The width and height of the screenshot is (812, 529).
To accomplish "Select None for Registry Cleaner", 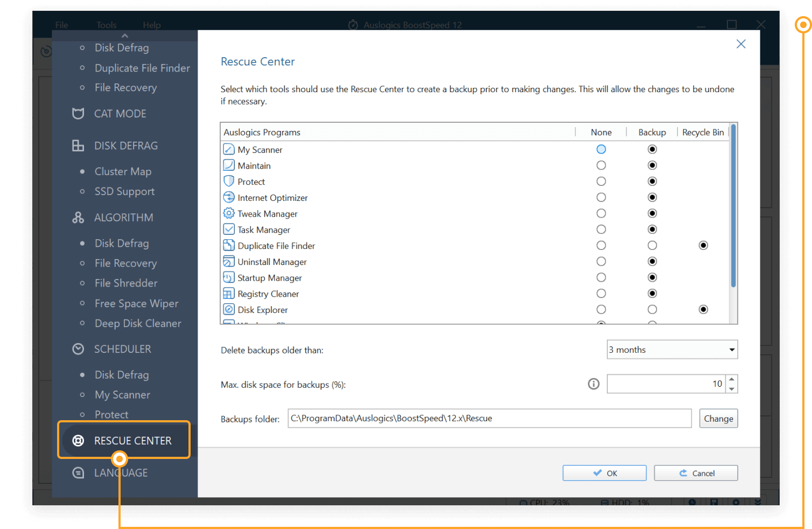I will [601, 294].
